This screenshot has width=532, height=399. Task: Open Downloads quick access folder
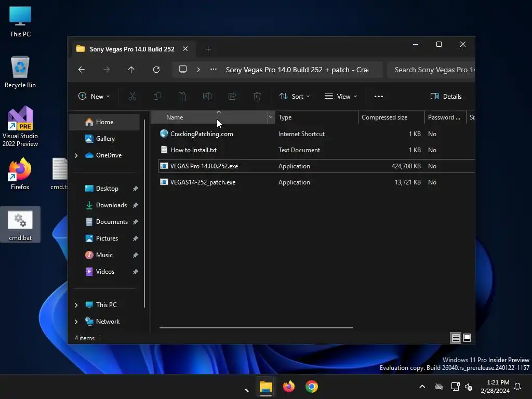point(111,205)
